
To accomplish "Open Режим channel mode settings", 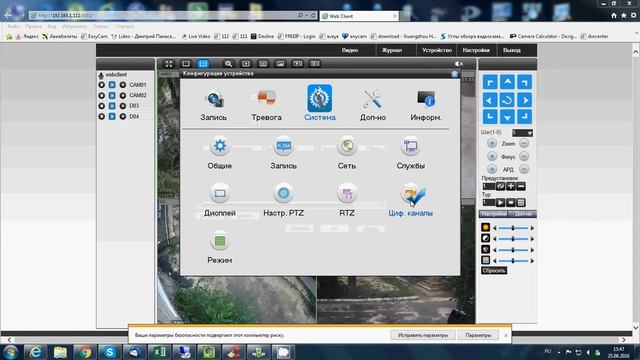I will pos(220,248).
